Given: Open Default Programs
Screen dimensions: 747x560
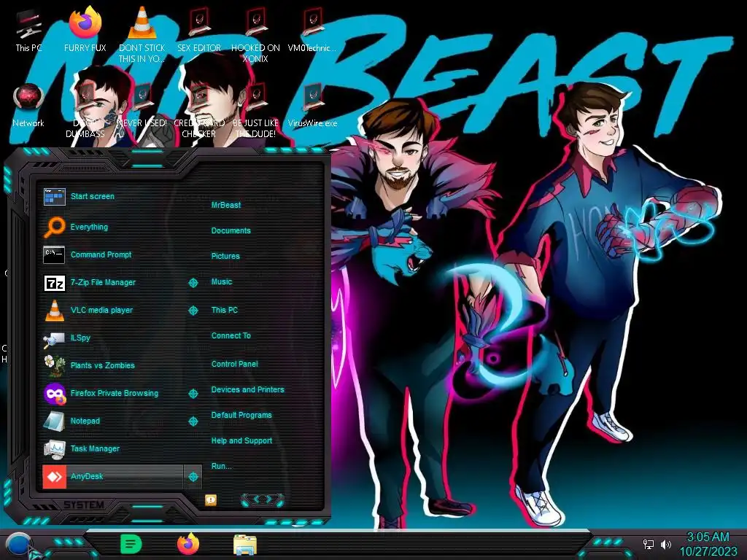Looking at the screenshot, I should click(x=241, y=415).
